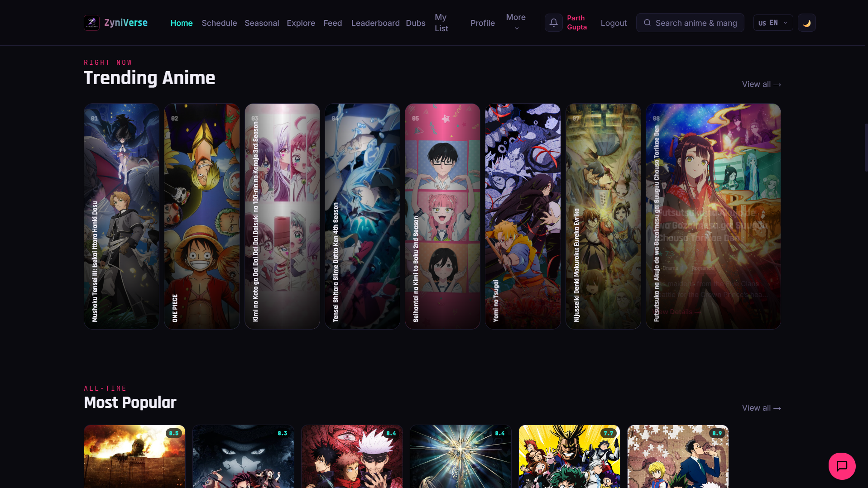Click the Parth Gupta profile name

577,23
